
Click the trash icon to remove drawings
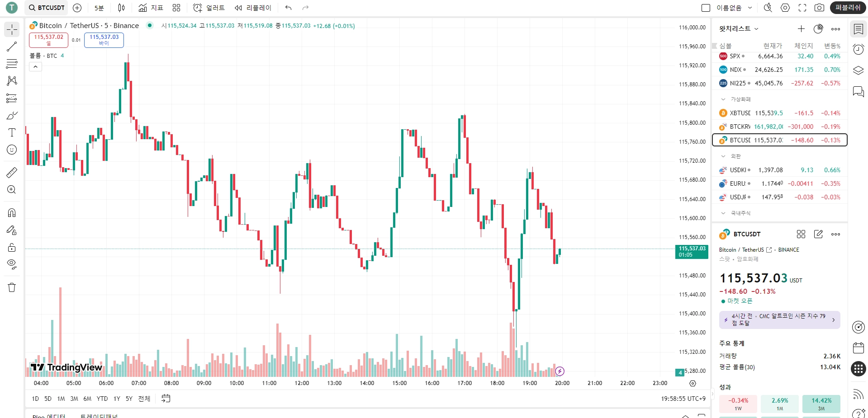pos(12,288)
